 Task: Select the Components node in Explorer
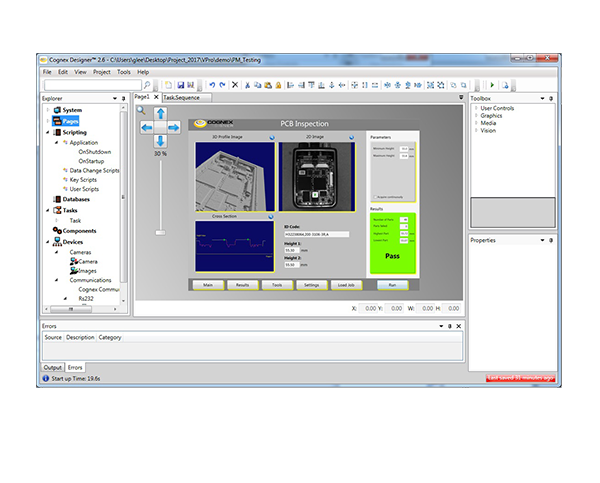pyautogui.click(x=75, y=230)
